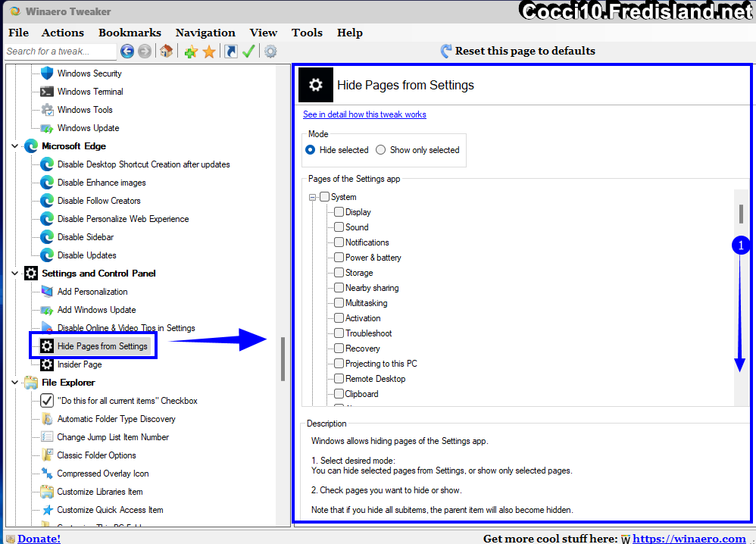Viewport: 756px width, 544px height.
Task: Click the Search for a tweak field
Action: tap(61, 51)
